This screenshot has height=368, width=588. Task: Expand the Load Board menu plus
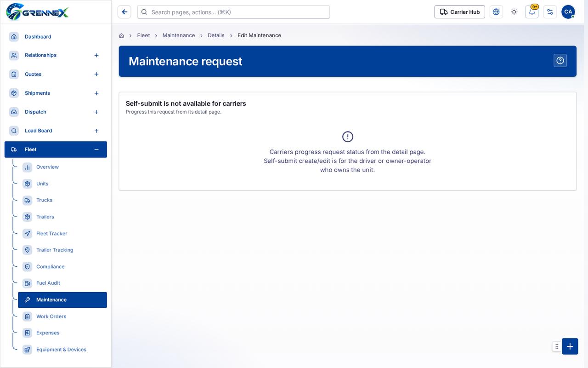point(96,131)
